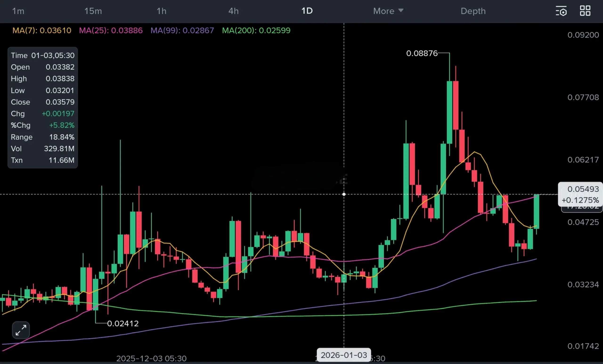Click the fullscreen expand arrows icon
Screen dimensions: 603x364
(21, 330)
